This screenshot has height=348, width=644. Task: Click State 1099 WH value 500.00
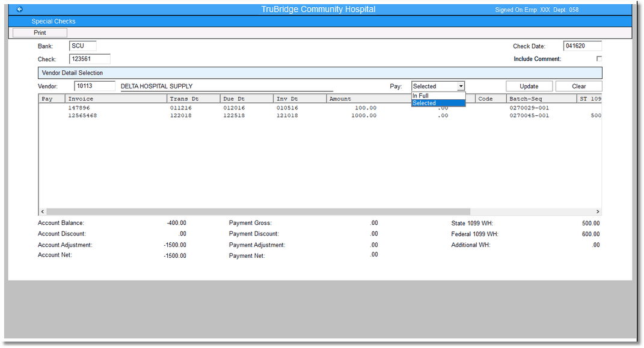tap(590, 223)
